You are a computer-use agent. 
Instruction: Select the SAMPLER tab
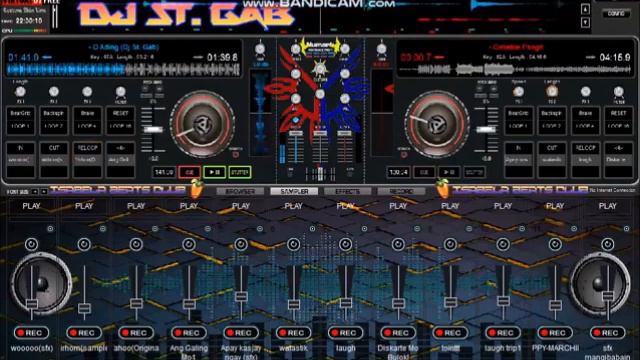pos(294,191)
